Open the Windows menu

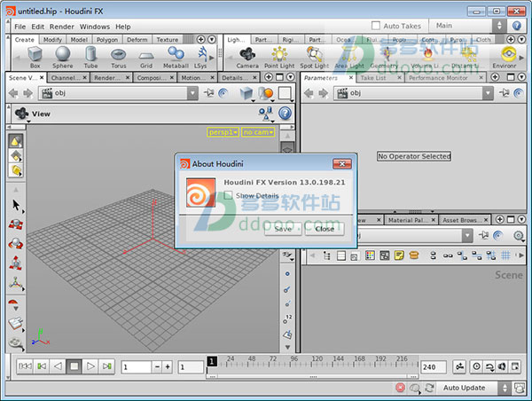95,27
